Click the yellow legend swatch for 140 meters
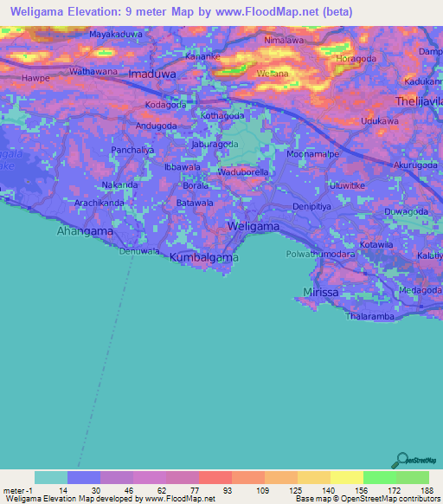443x504 pixels. pyautogui.click(x=347, y=477)
